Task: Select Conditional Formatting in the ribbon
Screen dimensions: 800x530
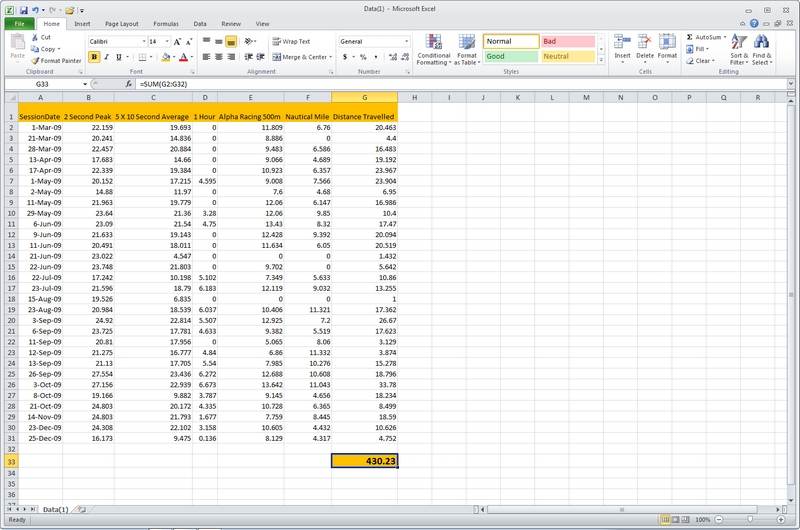Action: [433, 48]
